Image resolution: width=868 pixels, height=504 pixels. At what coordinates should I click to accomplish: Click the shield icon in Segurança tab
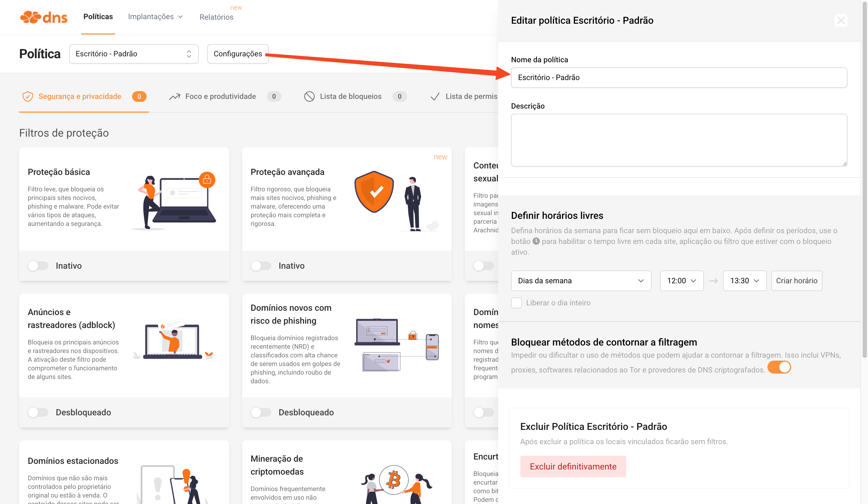pos(27,96)
